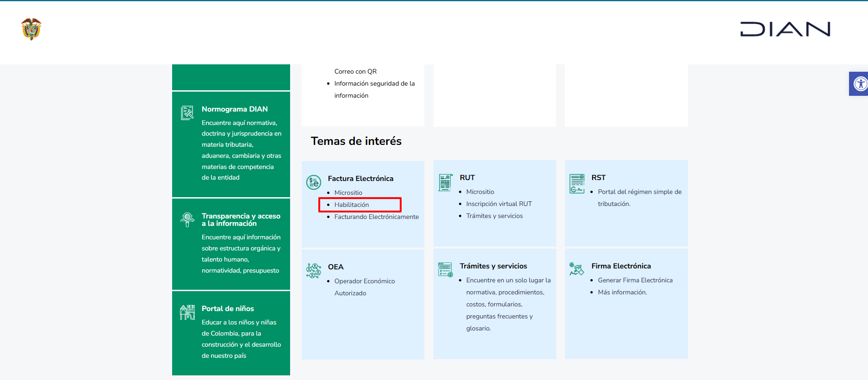Click the OEA network icon

[314, 271]
